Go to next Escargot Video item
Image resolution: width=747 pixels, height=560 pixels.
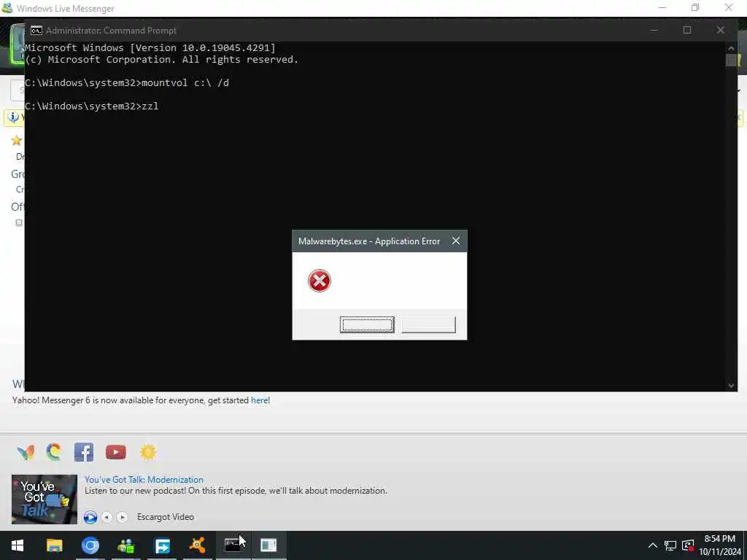click(x=123, y=517)
